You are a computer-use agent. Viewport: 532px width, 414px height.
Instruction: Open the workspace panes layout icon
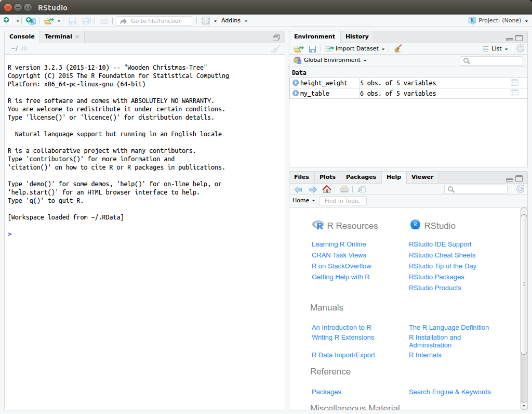[x=206, y=21]
